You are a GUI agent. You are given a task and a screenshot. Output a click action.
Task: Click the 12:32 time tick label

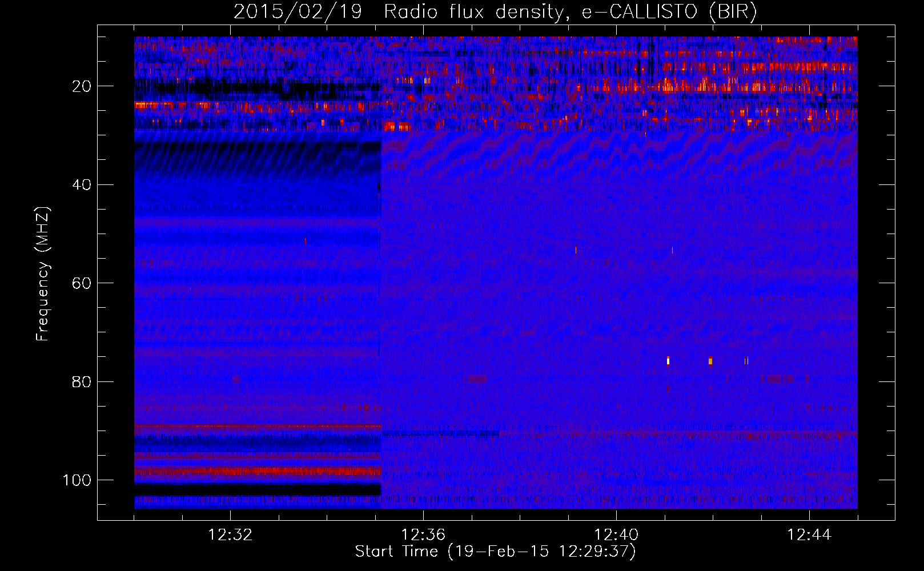click(230, 535)
